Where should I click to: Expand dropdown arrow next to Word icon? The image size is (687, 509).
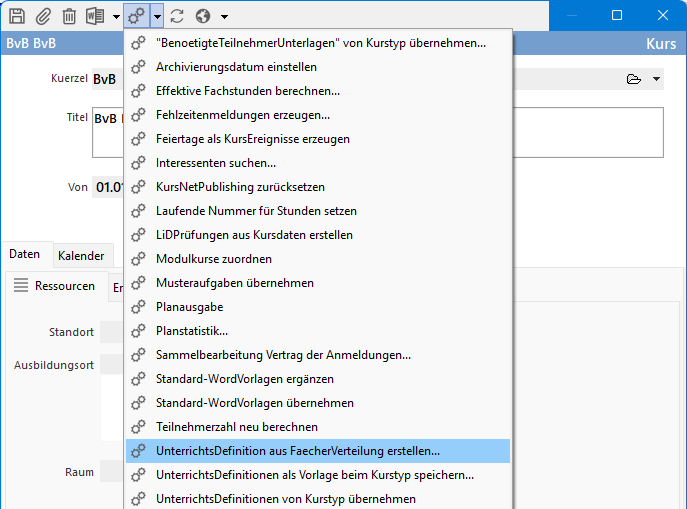tap(116, 17)
